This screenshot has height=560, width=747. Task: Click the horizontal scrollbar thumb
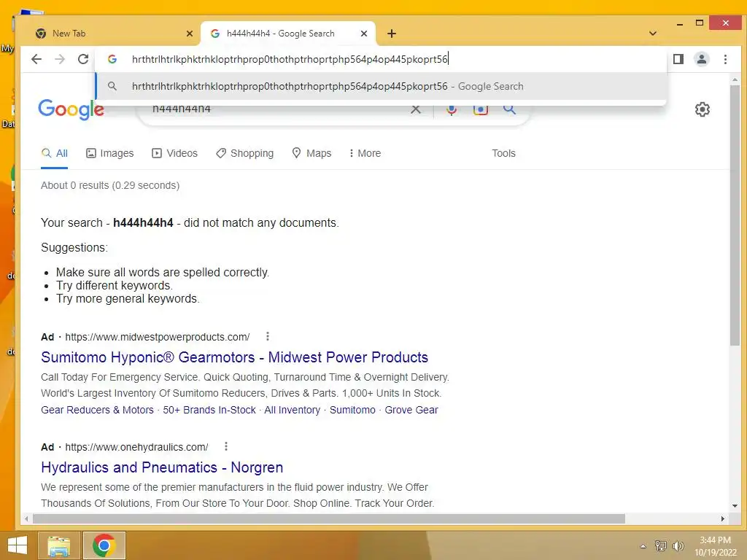329,518
